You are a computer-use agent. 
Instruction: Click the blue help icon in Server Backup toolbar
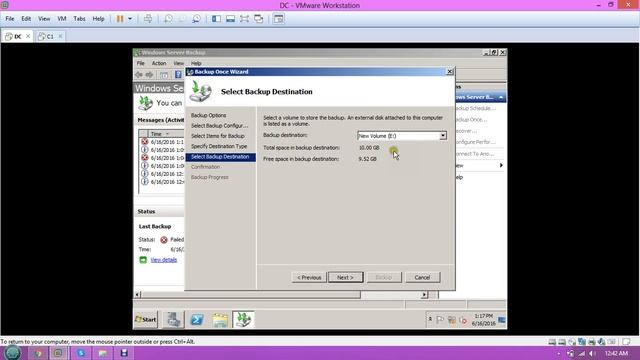178,75
